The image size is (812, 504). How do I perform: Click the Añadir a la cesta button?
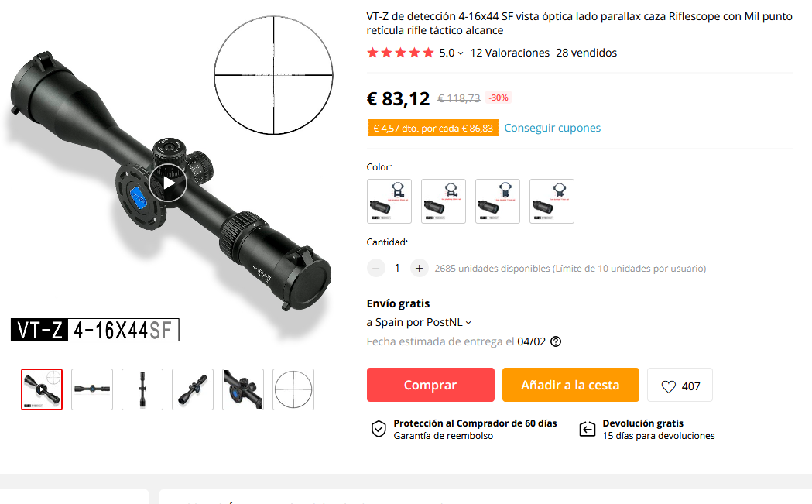(x=570, y=385)
